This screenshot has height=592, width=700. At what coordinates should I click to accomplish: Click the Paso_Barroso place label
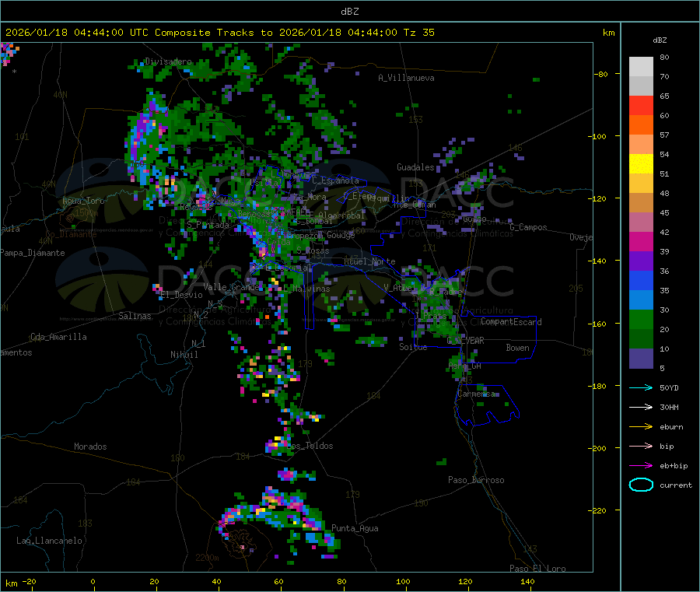[476, 480]
